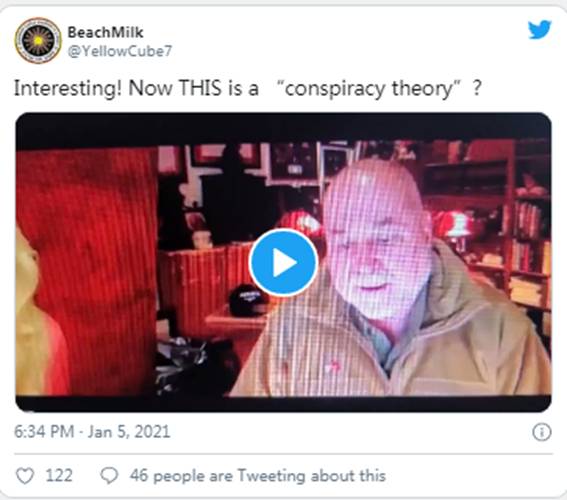This screenshot has width=567, height=500.
Task: Click the "conspiracy theory" quoted phrase
Action: pyautogui.click(x=369, y=89)
